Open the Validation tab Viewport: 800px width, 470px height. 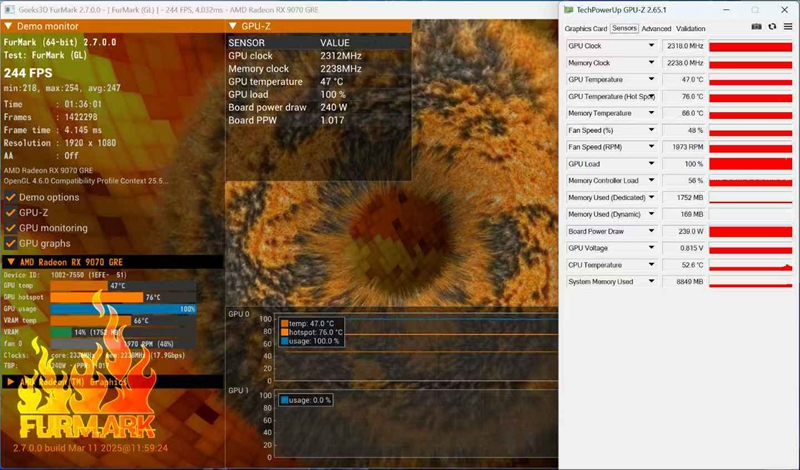click(x=691, y=29)
